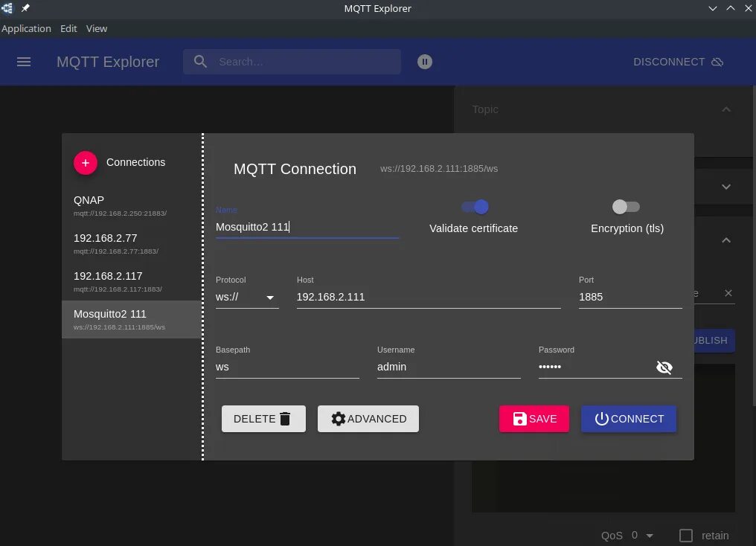
Task: Click the Username input field
Action: pos(449,367)
